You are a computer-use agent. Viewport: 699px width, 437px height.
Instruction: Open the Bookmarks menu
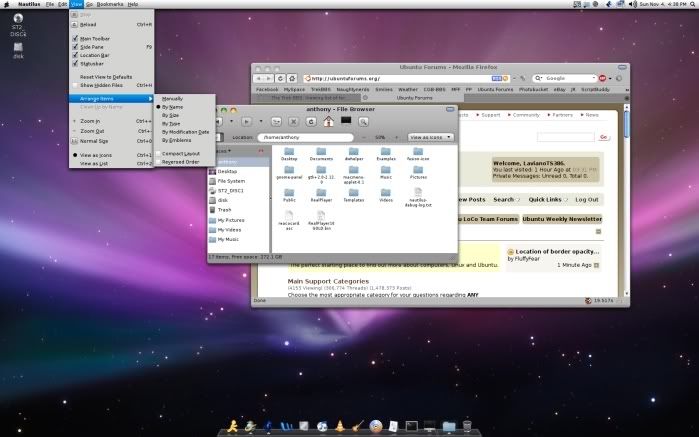click(x=110, y=4)
